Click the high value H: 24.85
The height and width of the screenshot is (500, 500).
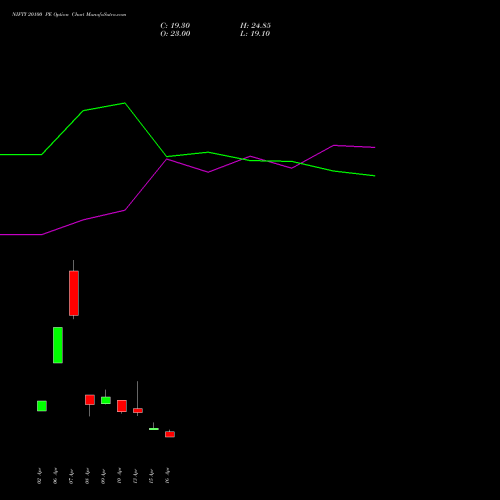(x=255, y=26)
